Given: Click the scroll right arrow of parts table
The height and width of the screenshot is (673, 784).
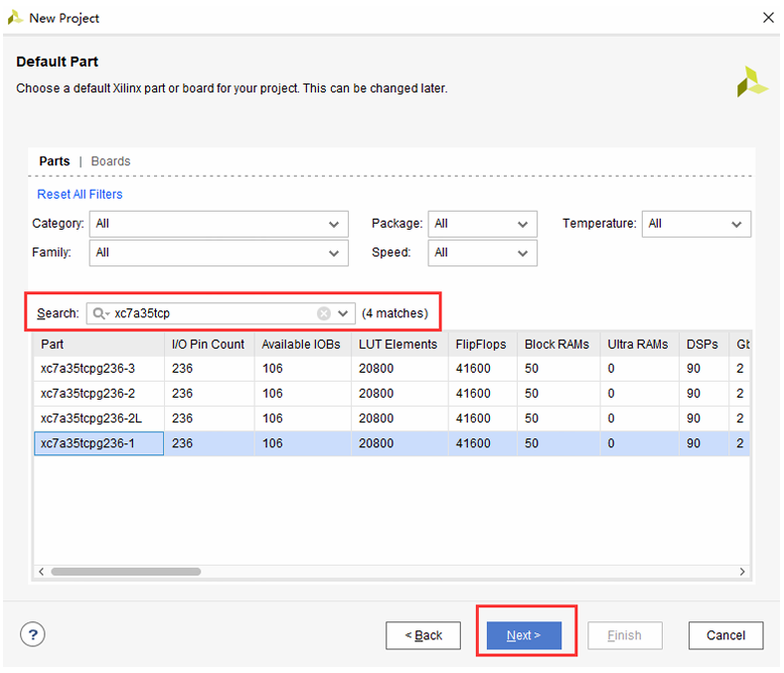Looking at the screenshot, I should pos(742,572).
